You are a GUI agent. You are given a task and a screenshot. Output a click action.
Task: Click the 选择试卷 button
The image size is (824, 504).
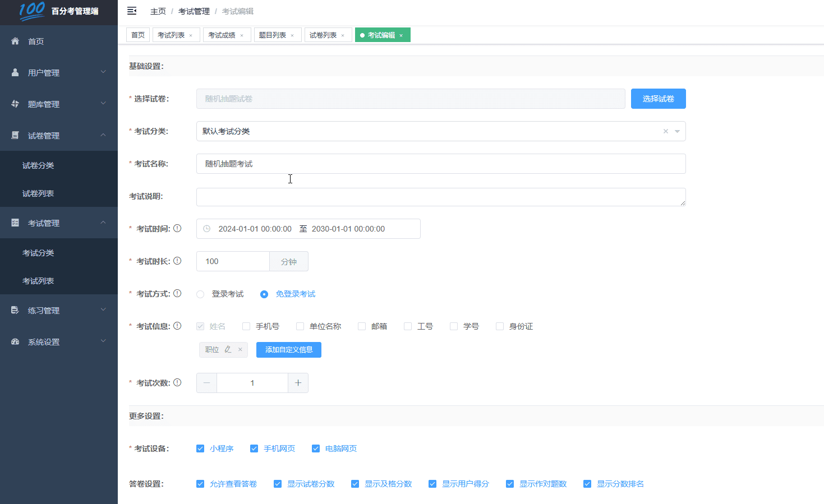658,98
